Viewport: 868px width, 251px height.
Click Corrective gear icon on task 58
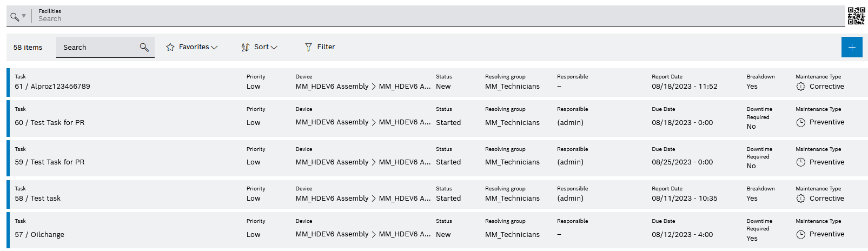click(801, 199)
